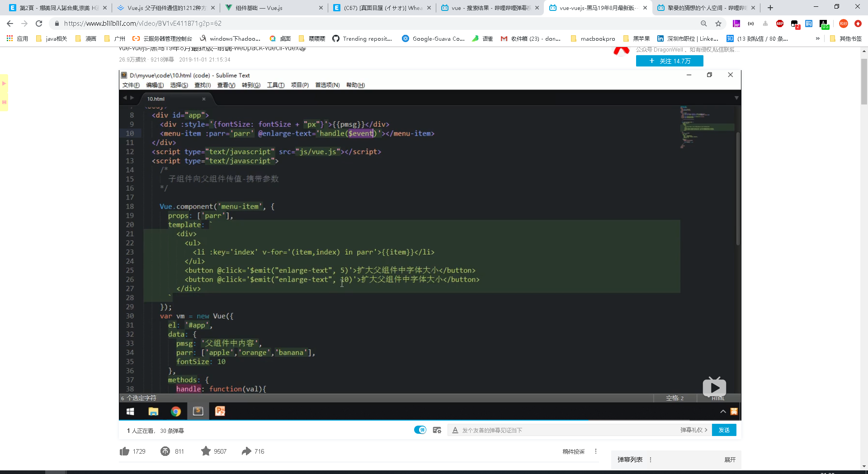Click the Sublime minimap code preview
The image size is (868, 474).
pyautogui.click(x=708, y=127)
